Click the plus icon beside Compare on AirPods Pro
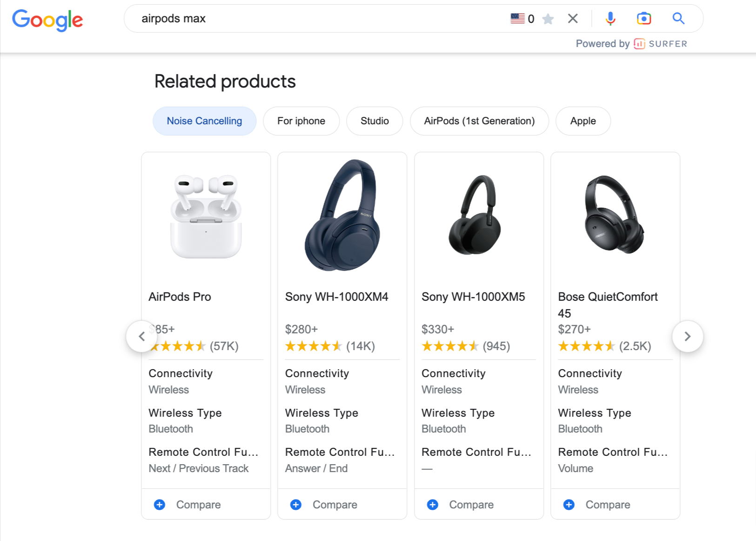 pyautogui.click(x=160, y=505)
